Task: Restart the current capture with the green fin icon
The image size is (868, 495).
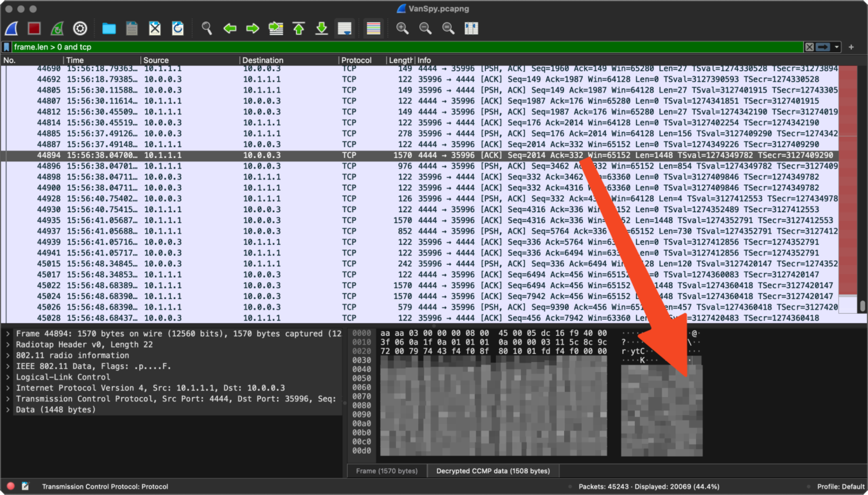Action: (57, 28)
